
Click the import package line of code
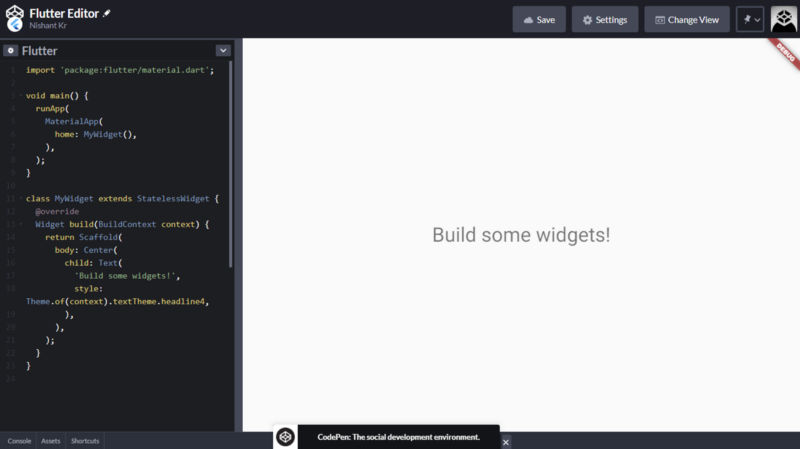coord(120,70)
